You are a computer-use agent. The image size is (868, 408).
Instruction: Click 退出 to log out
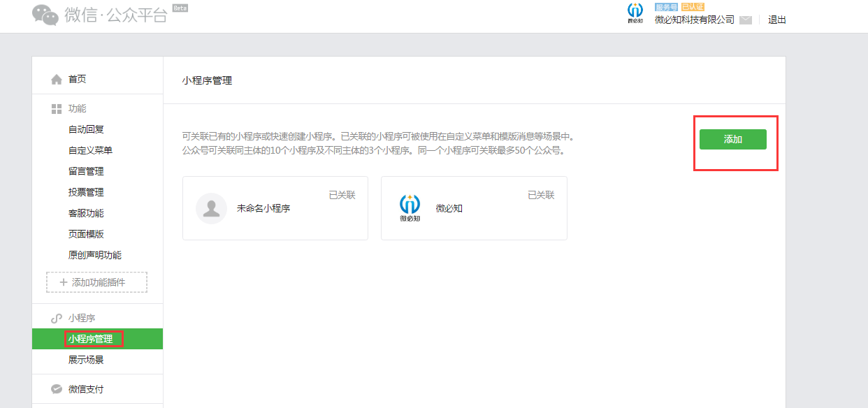pos(776,20)
